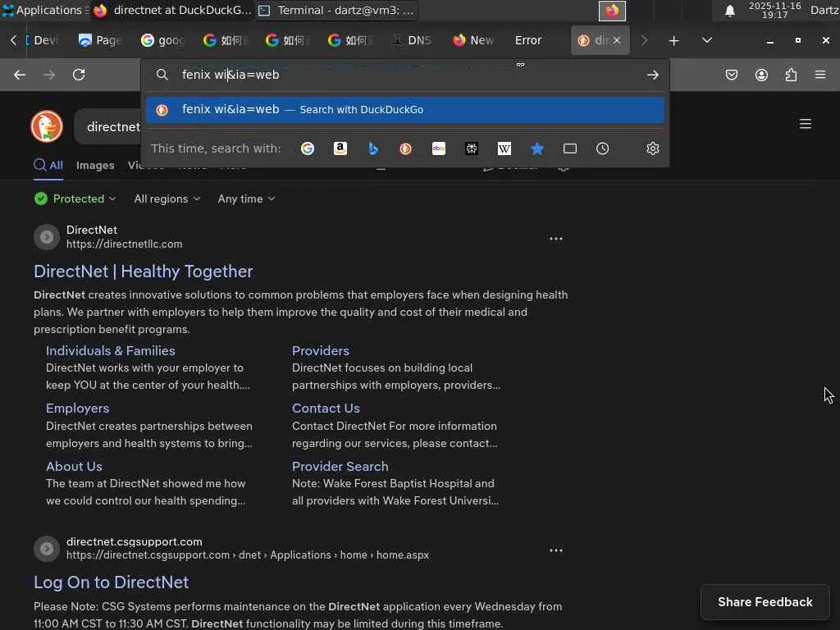The height and width of the screenshot is (630, 840).
Task: Click the go arrow in the address bar
Action: 652,75
